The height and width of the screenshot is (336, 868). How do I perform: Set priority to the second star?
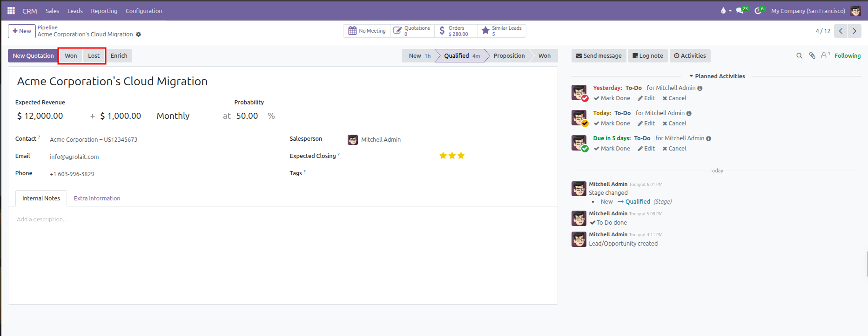point(452,156)
